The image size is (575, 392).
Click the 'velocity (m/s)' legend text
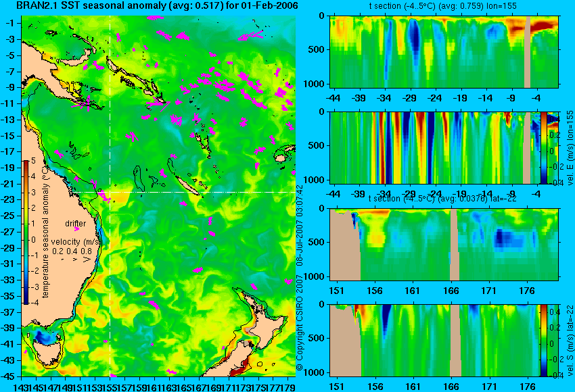(x=76, y=242)
